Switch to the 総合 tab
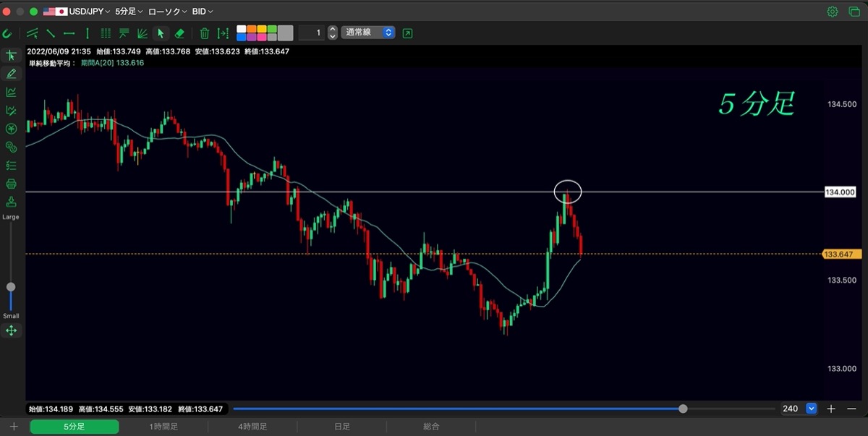 (x=431, y=427)
